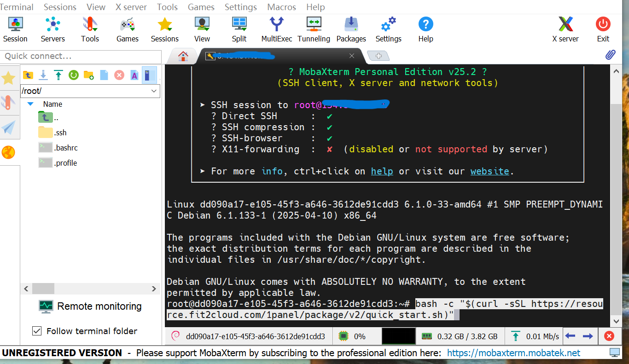Delete selected file with the red X icon

(119, 75)
